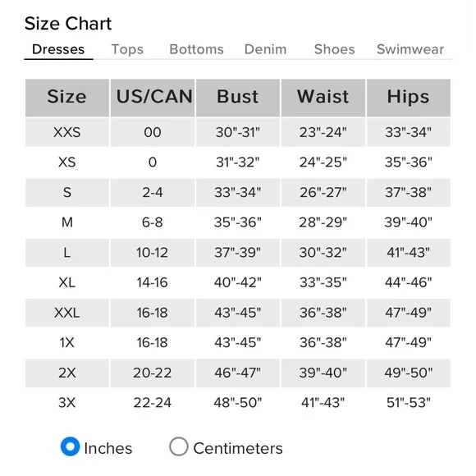Click the L row US/CAN value 10-12
476x476 pixels.
153,253
